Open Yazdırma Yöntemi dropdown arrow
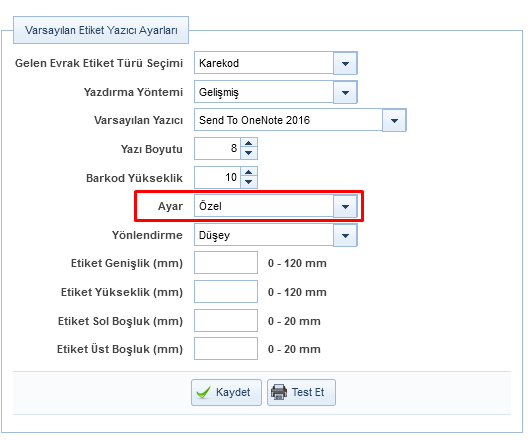The image size is (531, 440). pos(345,92)
